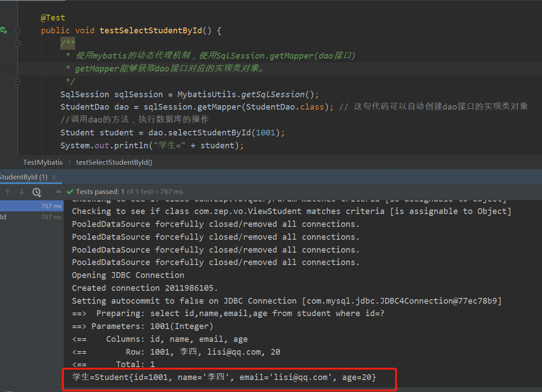Click the @Test annotation
542x392 pixels.
tap(53, 18)
